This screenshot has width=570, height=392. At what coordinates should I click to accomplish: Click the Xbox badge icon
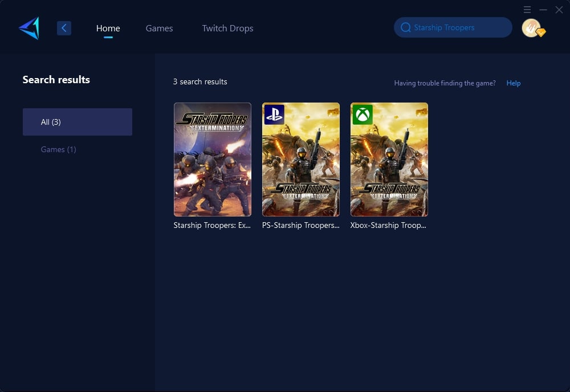point(363,115)
